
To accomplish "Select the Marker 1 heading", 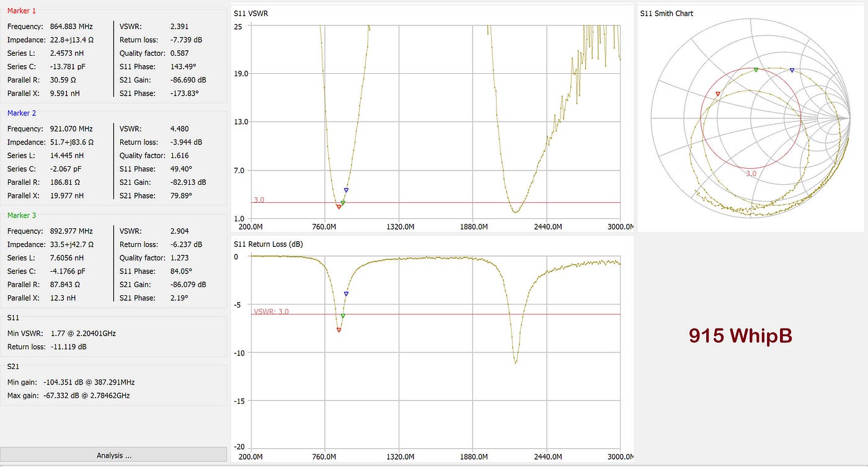I will pos(22,11).
